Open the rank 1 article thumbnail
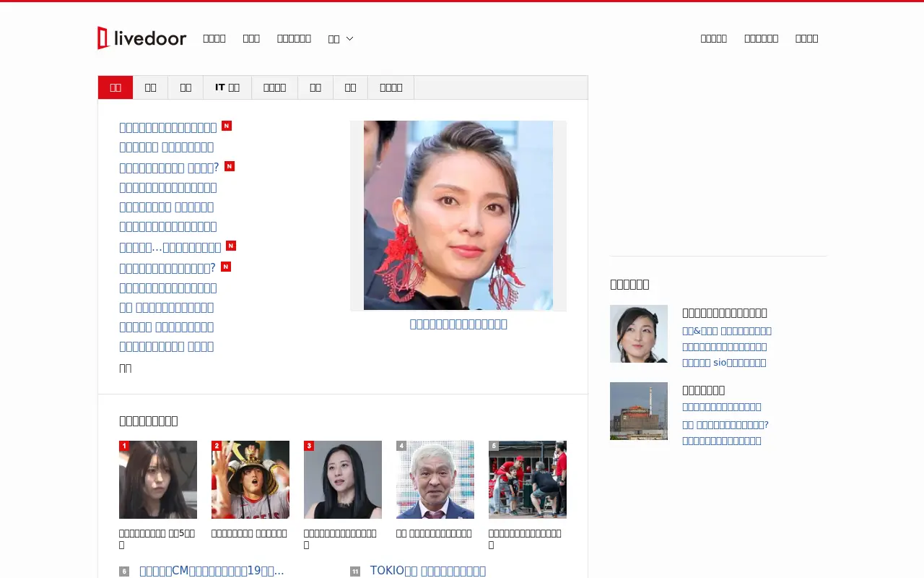Image resolution: width=924 pixels, height=578 pixels. (158, 480)
